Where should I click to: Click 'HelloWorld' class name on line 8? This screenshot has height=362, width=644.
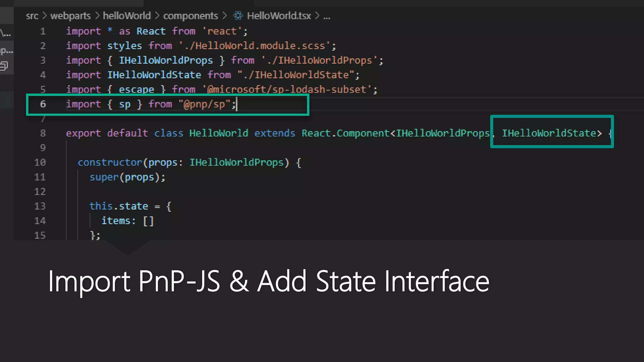[x=219, y=133]
